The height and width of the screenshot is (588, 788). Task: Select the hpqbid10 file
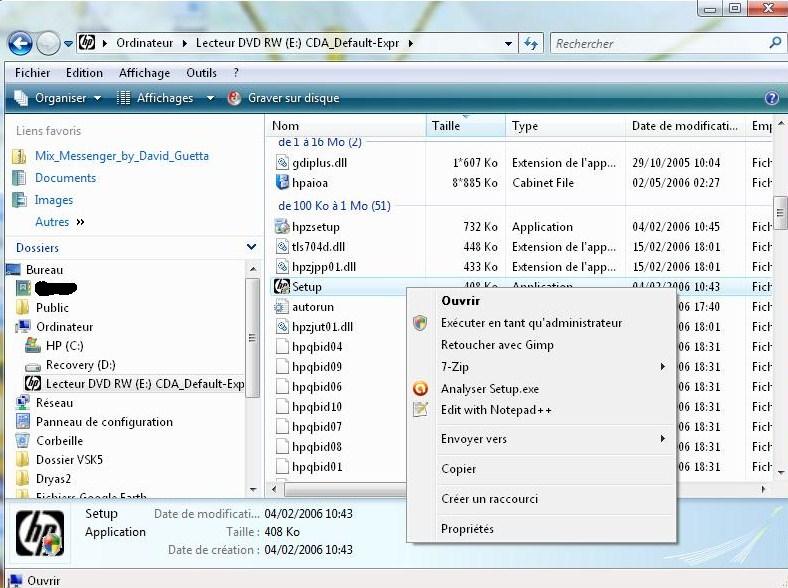[317, 407]
